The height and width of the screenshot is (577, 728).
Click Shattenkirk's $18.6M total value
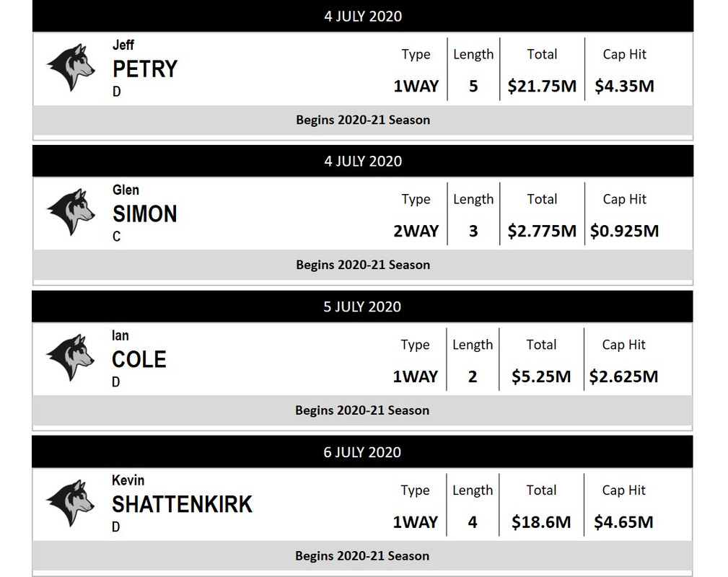point(541,522)
